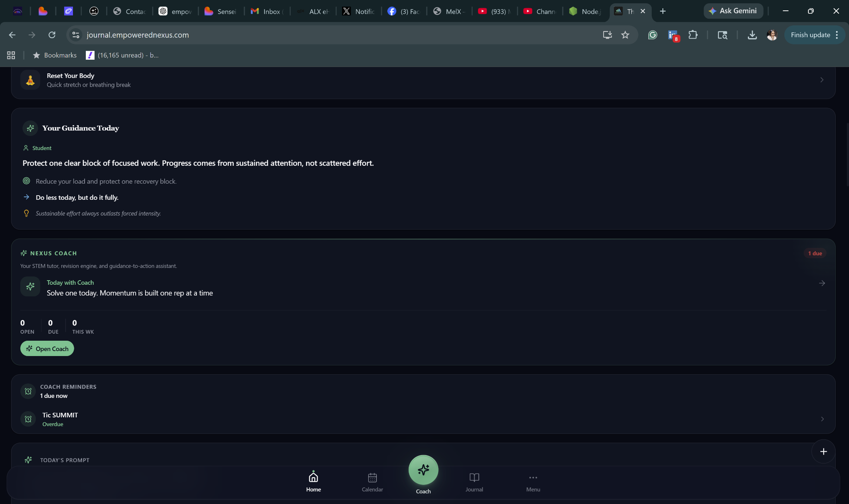
Task: Open the Calendar tab in bottom navigation
Action: (372, 482)
